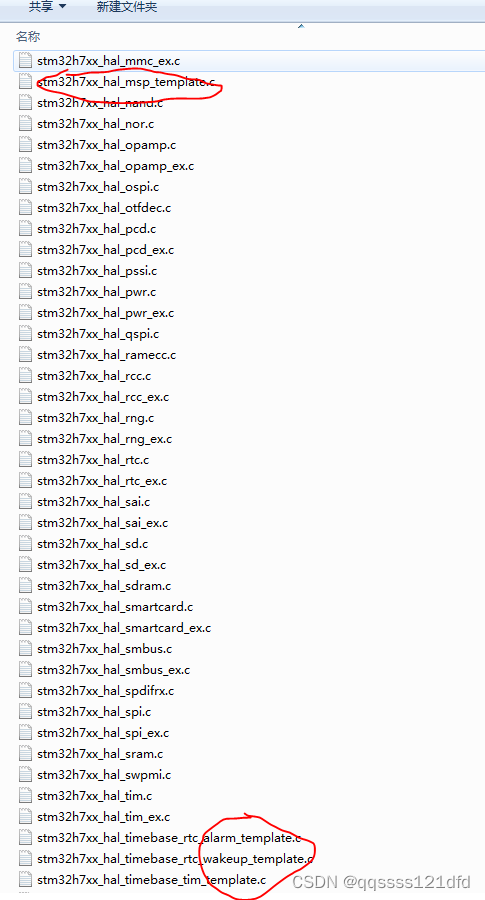
Task: Select stm32h7xx_hal_opamp.c file name
Action: (106, 145)
